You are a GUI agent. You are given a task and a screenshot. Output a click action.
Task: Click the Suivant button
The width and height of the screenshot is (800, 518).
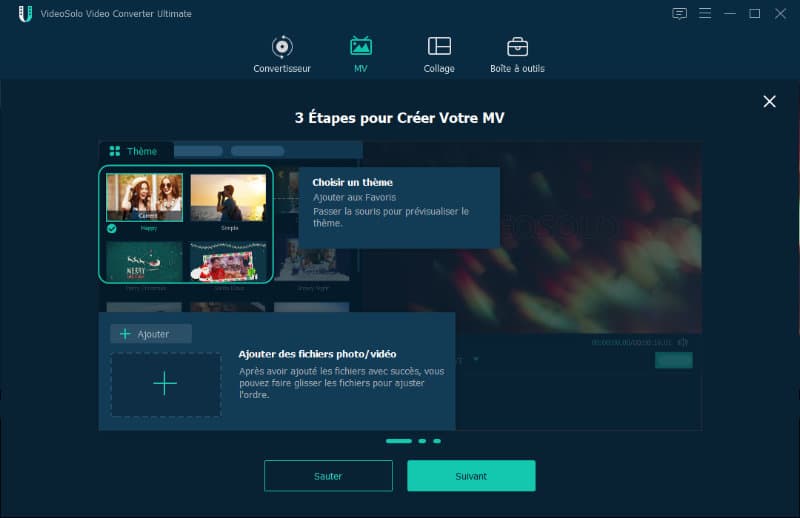pyautogui.click(x=471, y=476)
